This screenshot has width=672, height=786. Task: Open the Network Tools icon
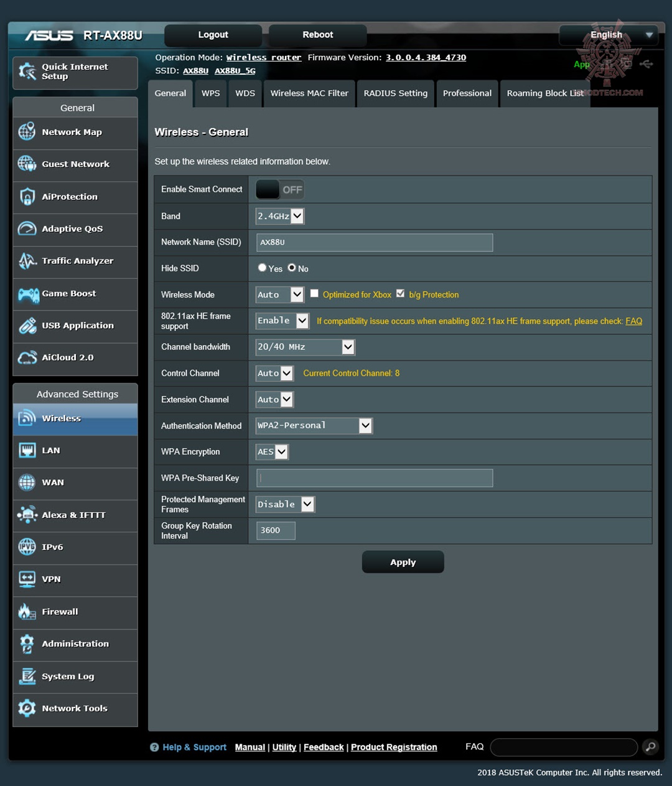tap(27, 708)
